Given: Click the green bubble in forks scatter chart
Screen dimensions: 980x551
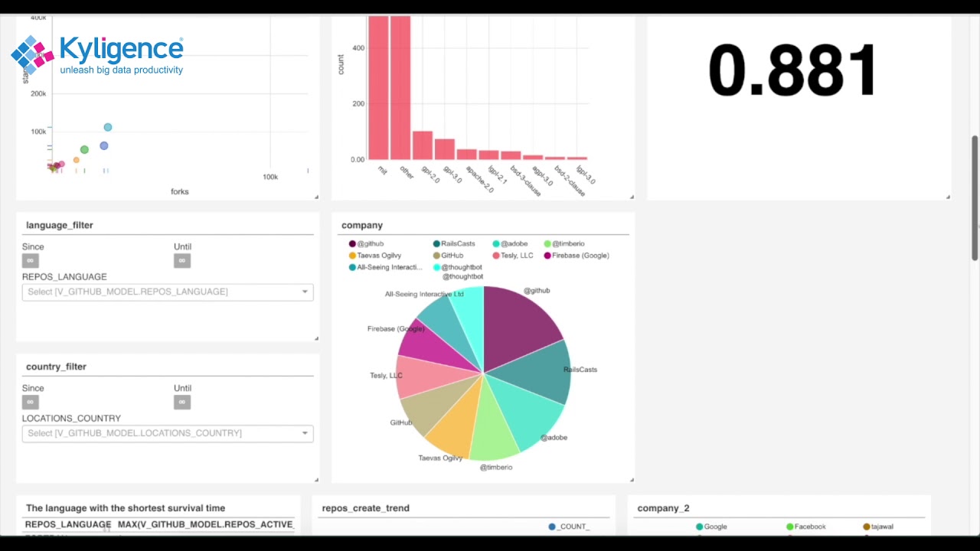Looking at the screenshot, I should pos(84,149).
